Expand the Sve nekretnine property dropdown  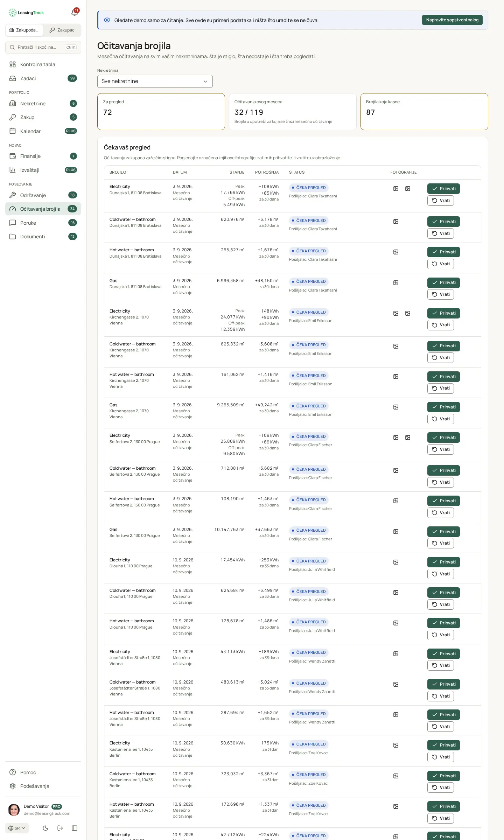(x=155, y=81)
